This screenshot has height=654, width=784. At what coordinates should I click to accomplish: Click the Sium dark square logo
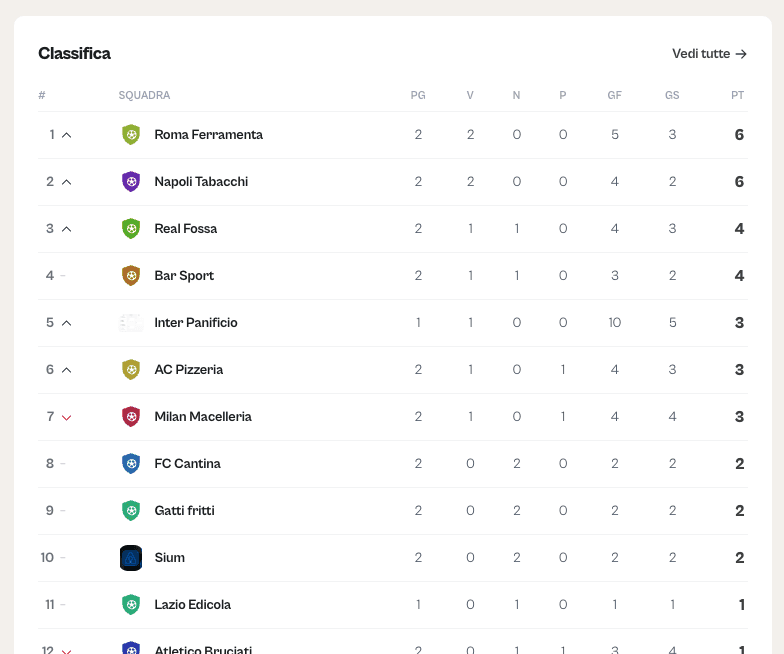tap(131, 558)
